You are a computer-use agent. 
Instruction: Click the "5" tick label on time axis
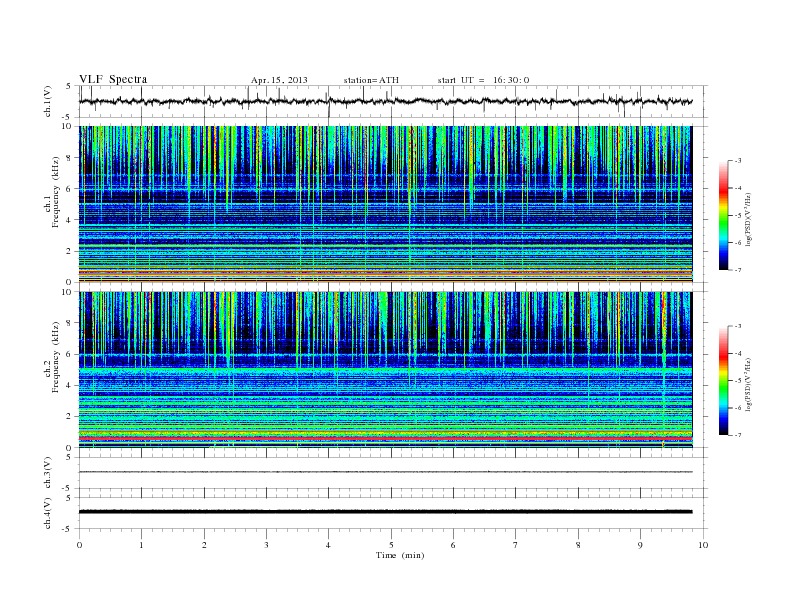[x=391, y=545]
